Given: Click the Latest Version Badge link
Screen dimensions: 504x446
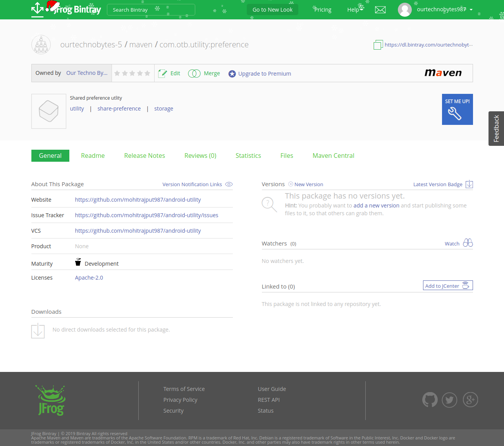Looking at the screenshot, I should click(438, 184).
